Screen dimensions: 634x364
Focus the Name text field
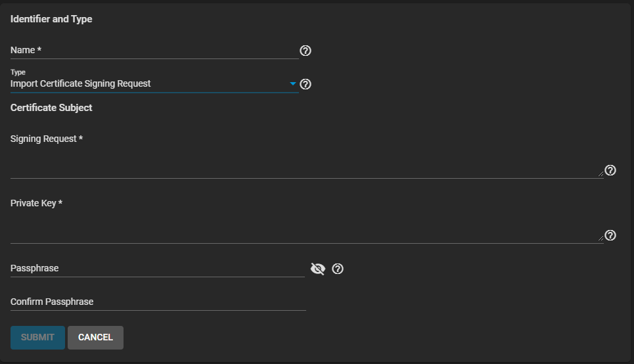[154, 51]
